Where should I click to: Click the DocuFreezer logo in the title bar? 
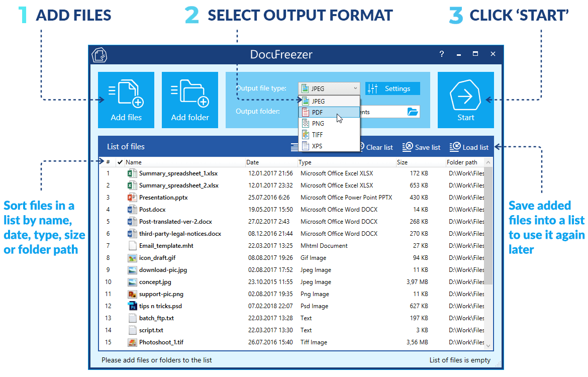[x=100, y=55]
